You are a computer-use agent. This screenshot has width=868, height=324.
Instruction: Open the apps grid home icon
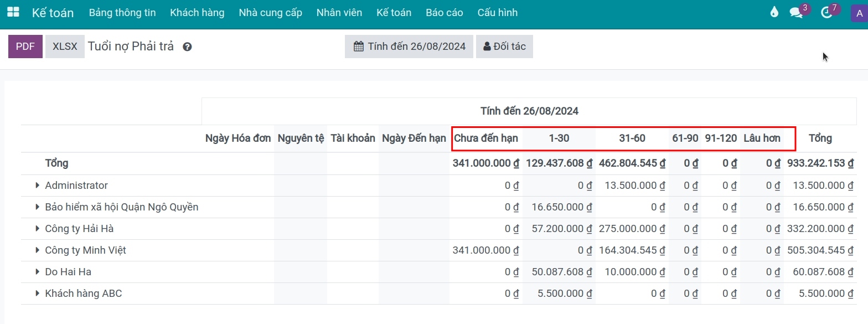(x=13, y=12)
